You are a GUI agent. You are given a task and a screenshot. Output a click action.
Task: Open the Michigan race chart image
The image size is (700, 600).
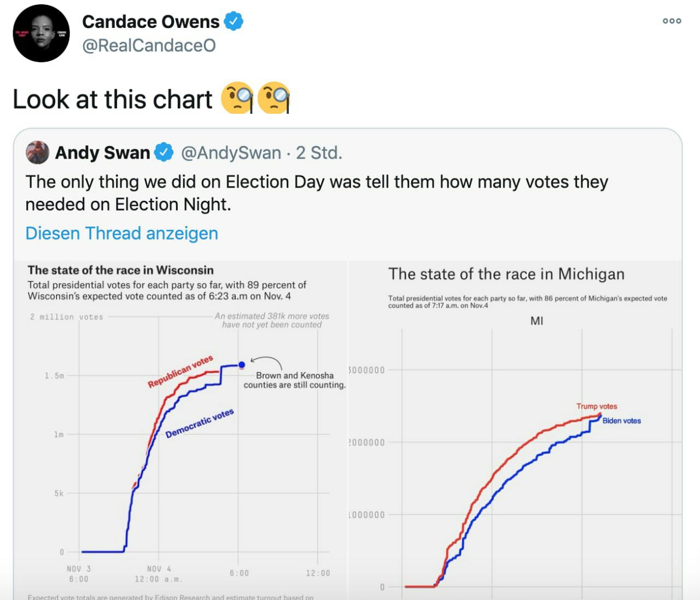click(x=515, y=430)
